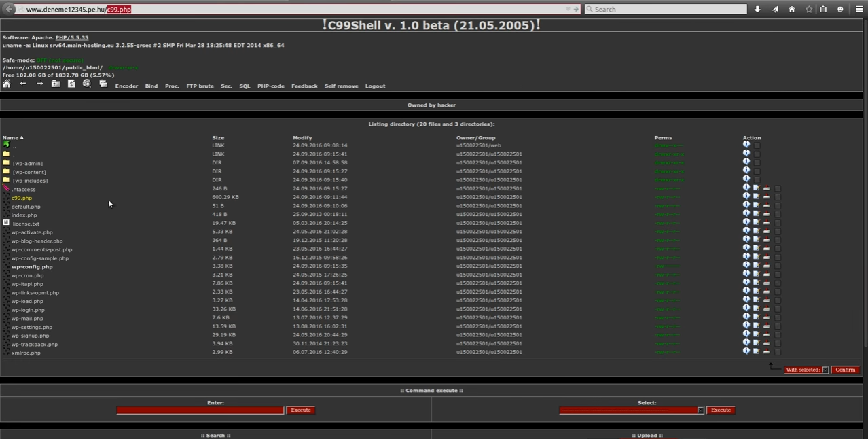
Task: Open the Encoder menu item
Action: click(x=126, y=86)
